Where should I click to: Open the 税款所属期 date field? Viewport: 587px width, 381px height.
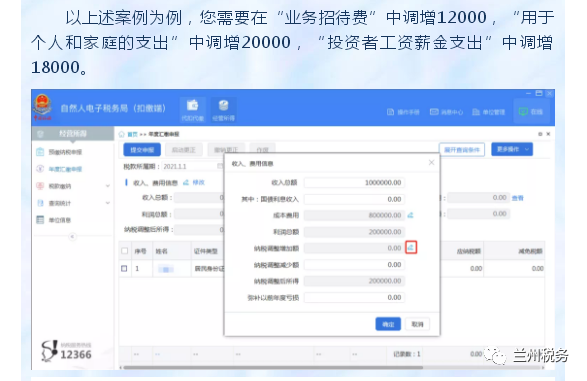[192, 167]
